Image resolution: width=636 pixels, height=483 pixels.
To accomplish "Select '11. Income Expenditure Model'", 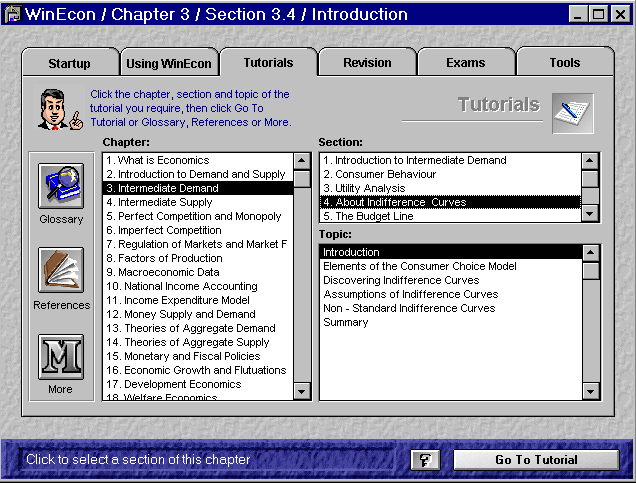I will (198, 300).
